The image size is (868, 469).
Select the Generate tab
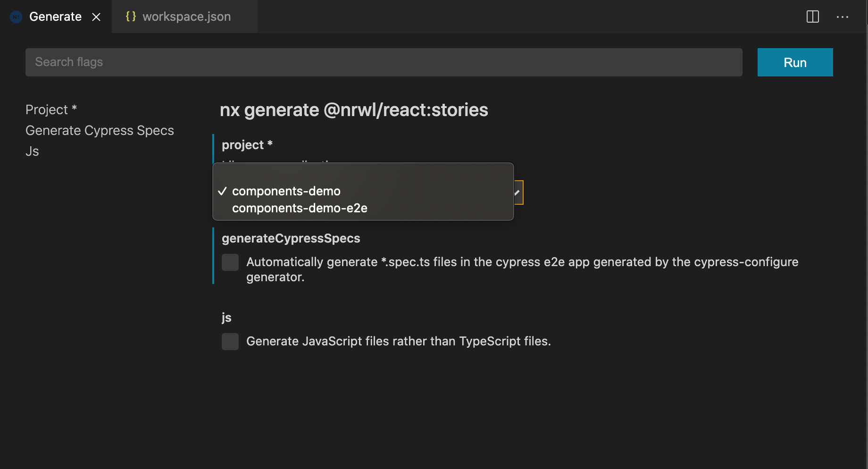pos(55,17)
